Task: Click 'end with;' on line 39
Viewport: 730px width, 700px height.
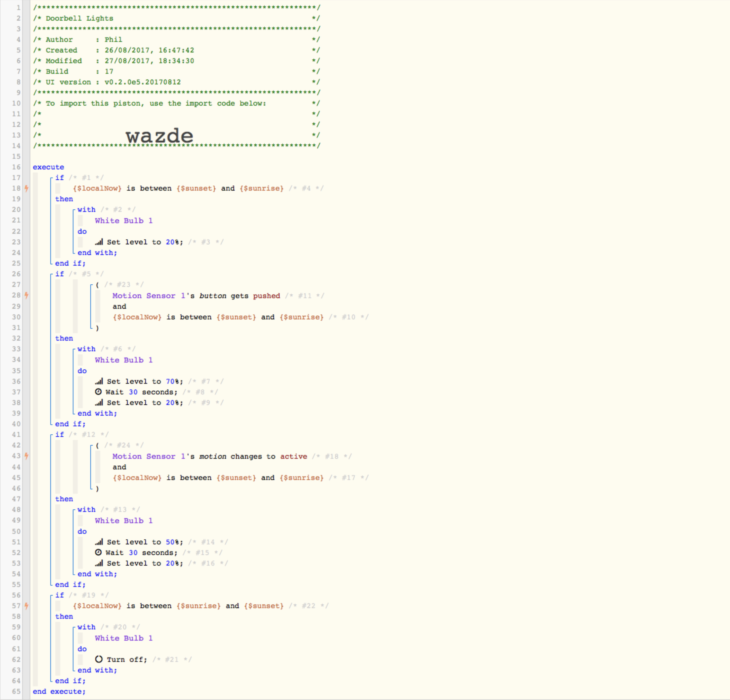Action: tap(97, 413)
